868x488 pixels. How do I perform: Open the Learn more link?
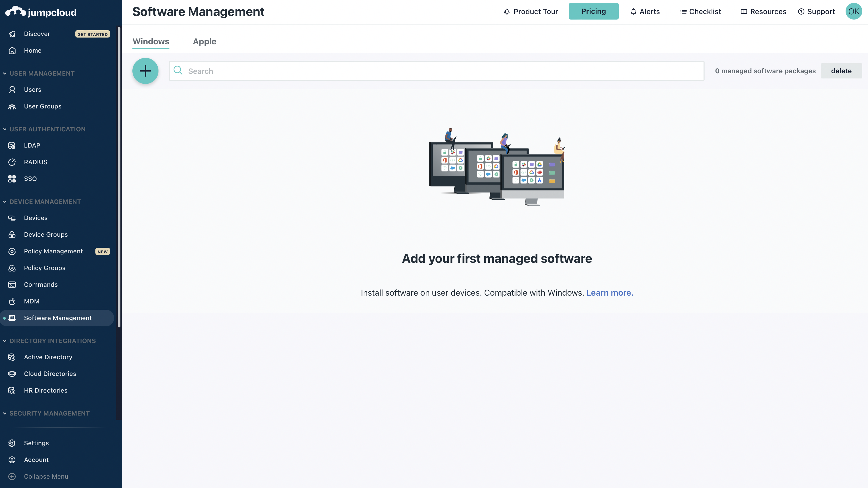click(x=609, y=292)
